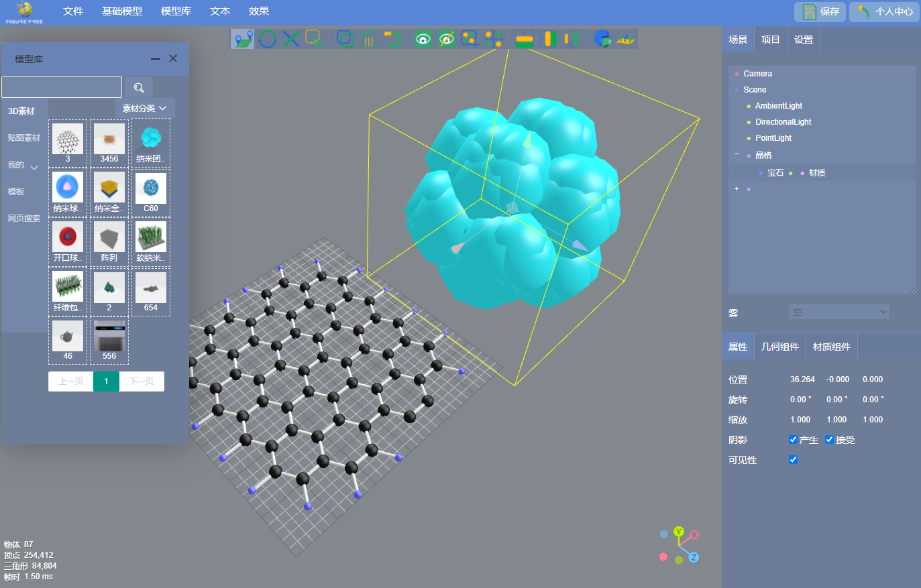Click the edge align bars icon
The image size is (921, 588).
coord(571,39)
